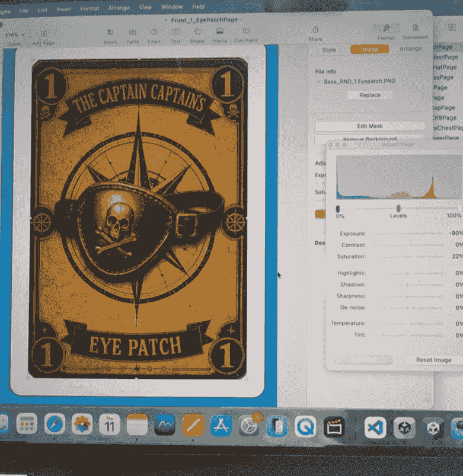Open the File menu
The height and width of the screenshot is (476, 463).
click(24, 11)
